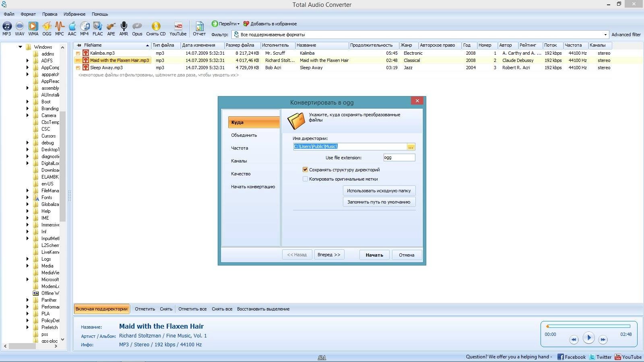Expand the Fonts folder node

tap(27, 197)
